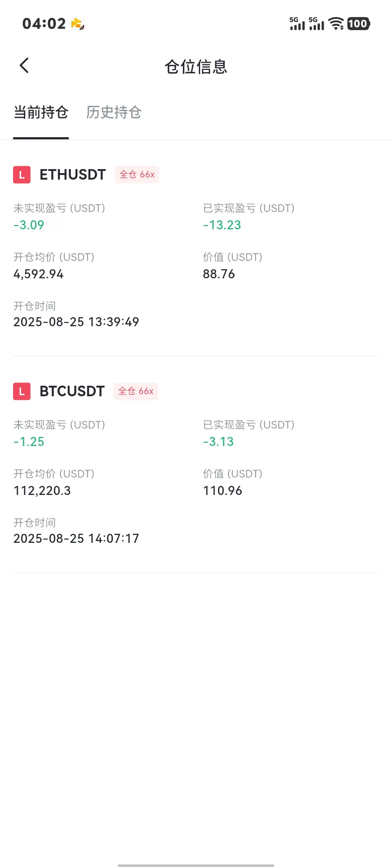
Task: Tap the back arrow icon
Action: tap(24, 66)
